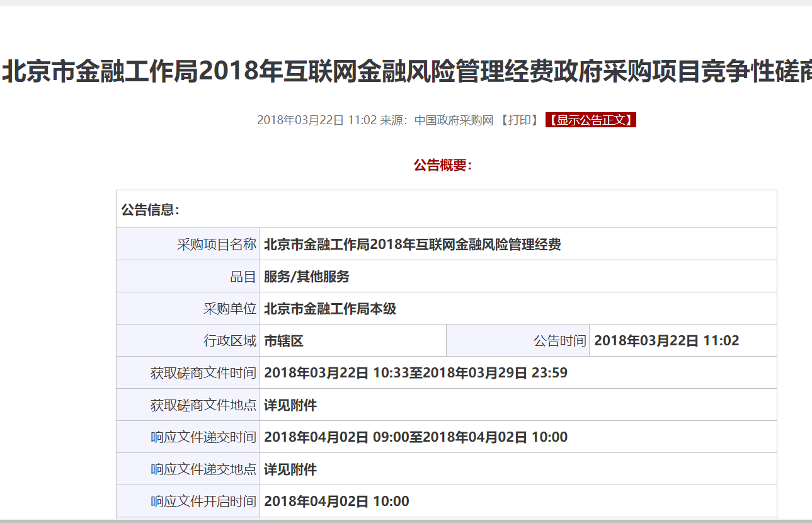Image resolution: width=812 pixels, height=523 pixels.
Task: Click the 公告时间 timestamp cell
Action: pyautogui.click(x=668, y=340)
